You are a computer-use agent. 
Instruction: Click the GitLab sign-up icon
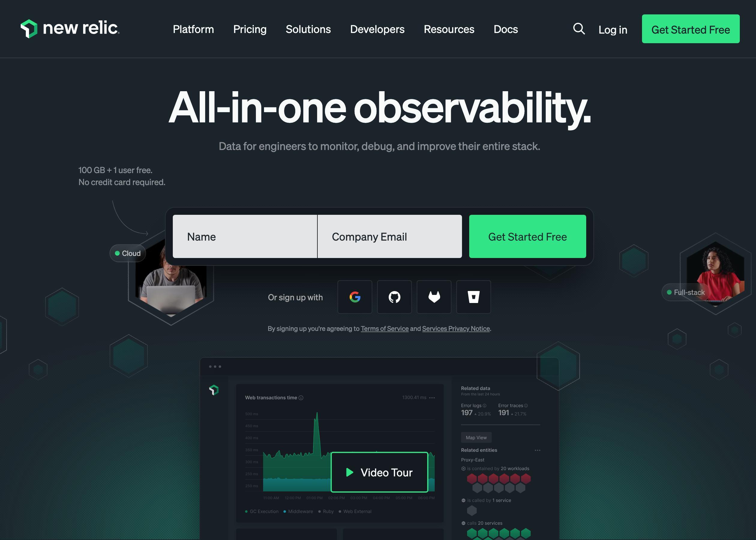point(433,296)
